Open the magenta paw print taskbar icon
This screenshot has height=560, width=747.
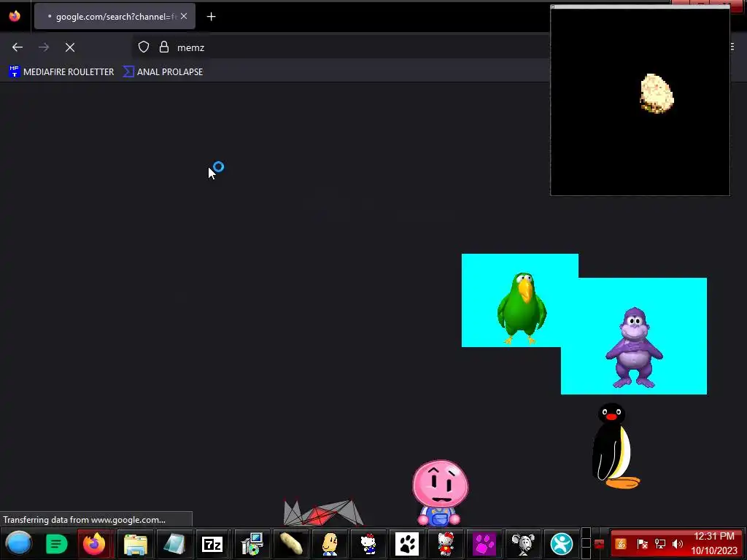[484, 543]
